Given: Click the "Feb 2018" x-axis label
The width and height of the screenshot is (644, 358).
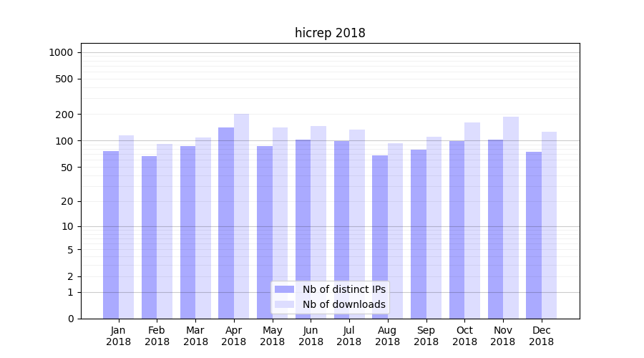Looking at the screenshot, I should click(x=157, y=336).
